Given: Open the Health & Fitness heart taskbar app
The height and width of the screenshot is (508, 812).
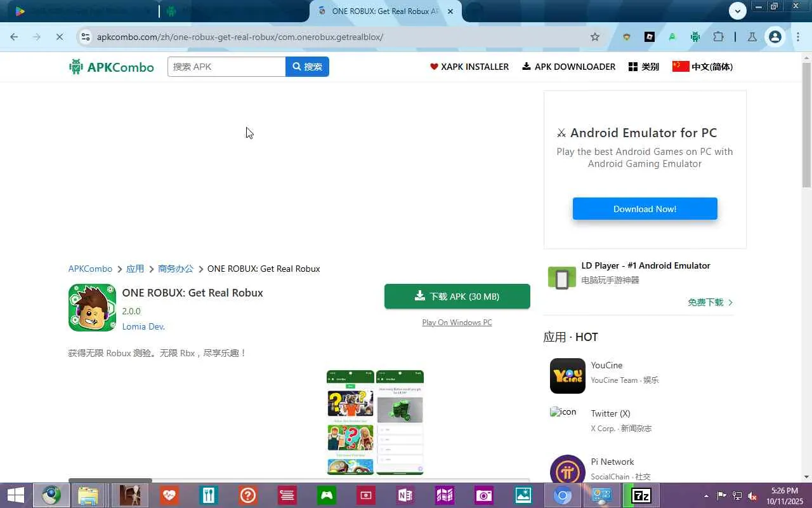Looking at the screenshot, I should 169,495.
